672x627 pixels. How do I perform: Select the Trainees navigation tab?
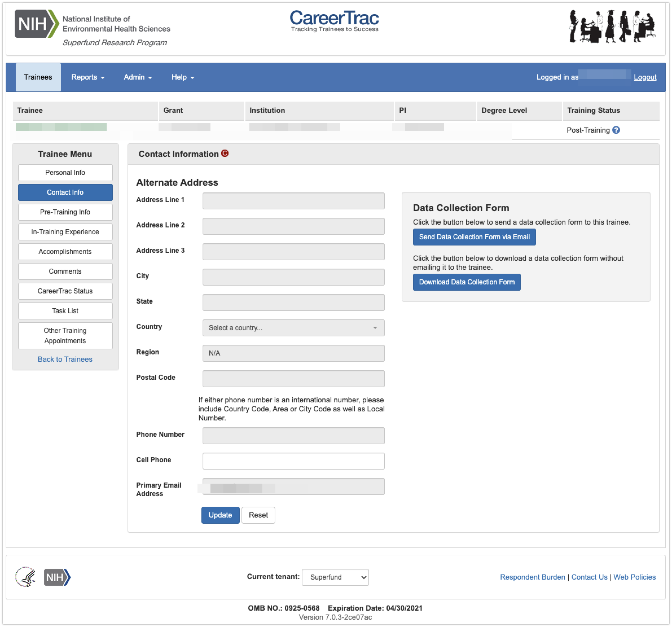38,77
